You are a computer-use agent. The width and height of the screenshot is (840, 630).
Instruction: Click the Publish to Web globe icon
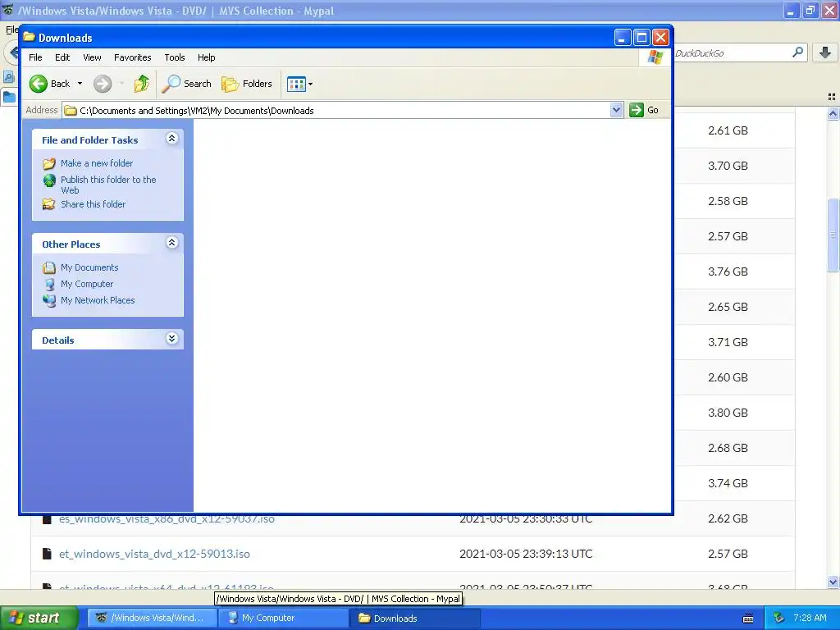[x=49, y=180]
